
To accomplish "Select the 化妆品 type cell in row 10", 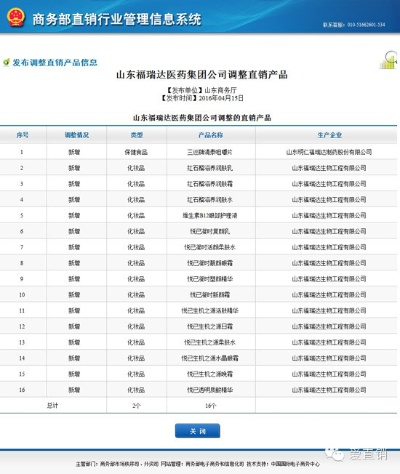I will pyautogui.click(x=136, y=295).
